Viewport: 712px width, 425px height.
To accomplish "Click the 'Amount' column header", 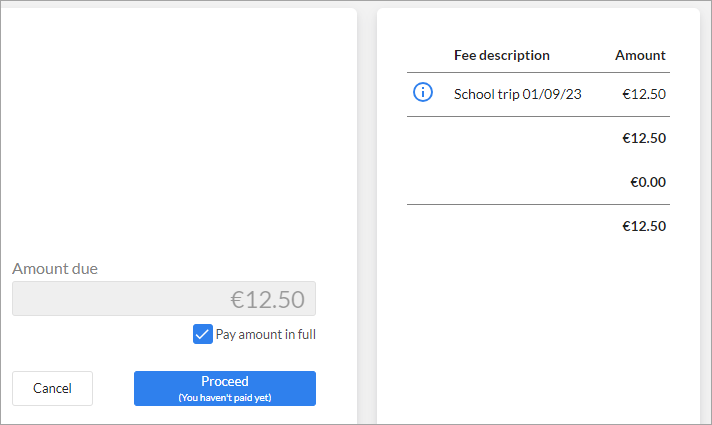I will click(x=640, y=55).
